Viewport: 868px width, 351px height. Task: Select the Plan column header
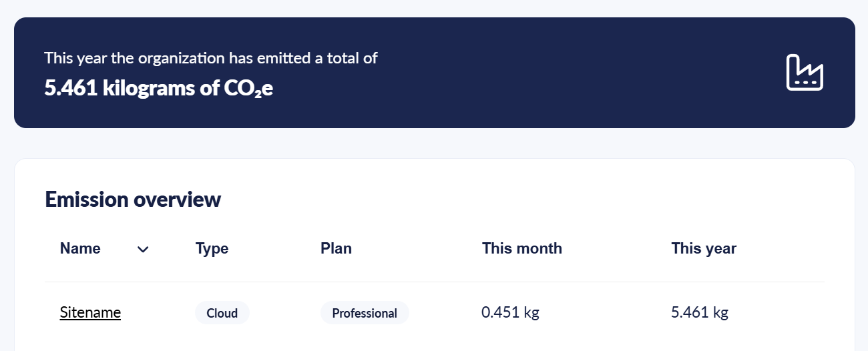(x=336, y=249)
